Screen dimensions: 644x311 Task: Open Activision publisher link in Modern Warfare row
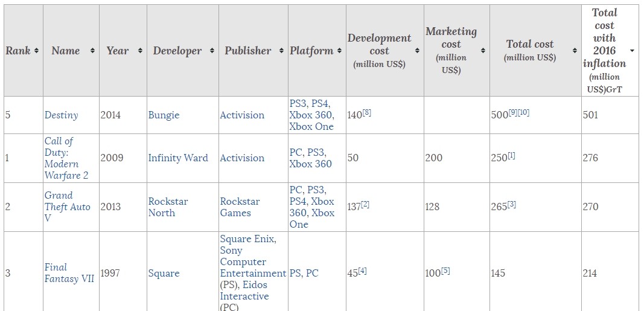click(242, 158)
